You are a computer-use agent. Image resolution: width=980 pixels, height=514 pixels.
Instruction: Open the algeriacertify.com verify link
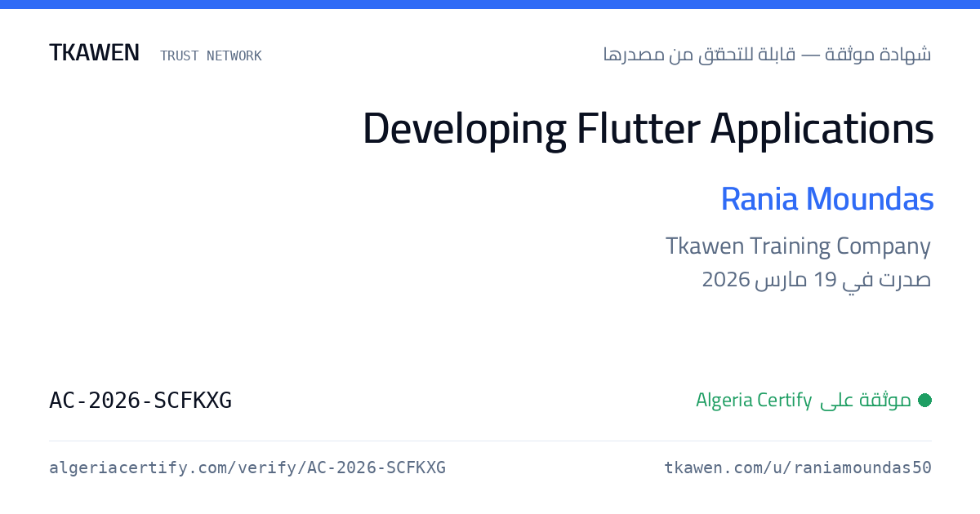pyautogui.click(x=247, y=467)
